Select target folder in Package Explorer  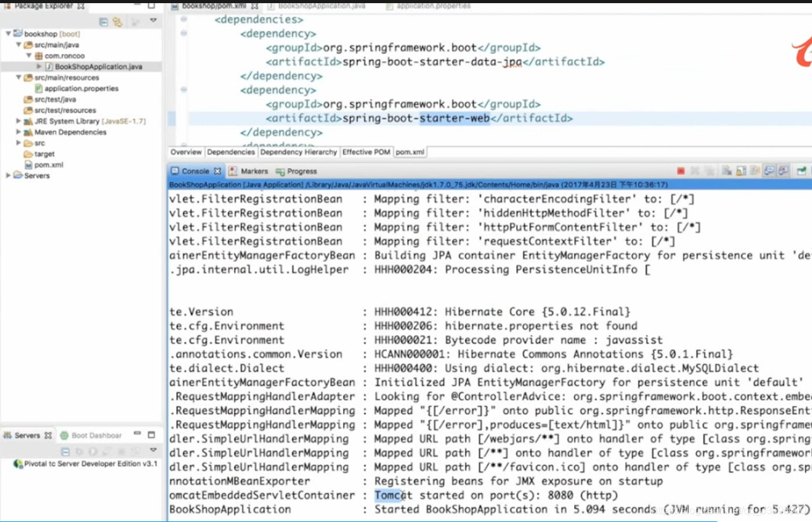44,153
